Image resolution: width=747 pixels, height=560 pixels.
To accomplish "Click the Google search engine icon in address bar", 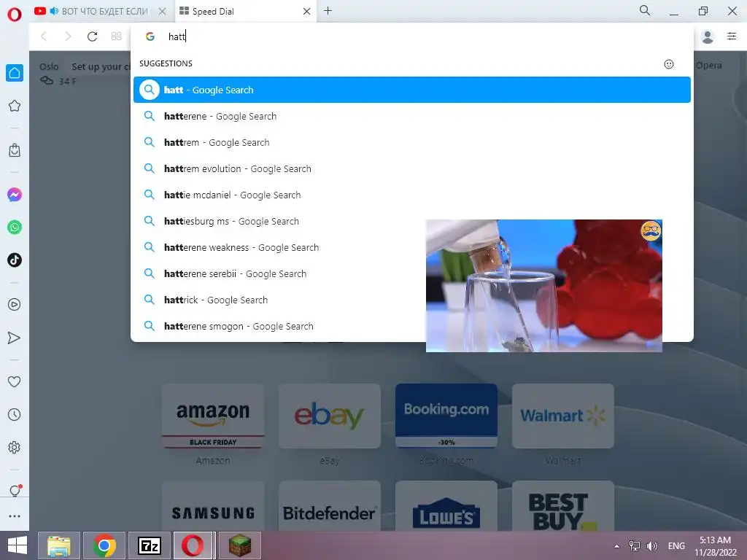I will [150, 36].
